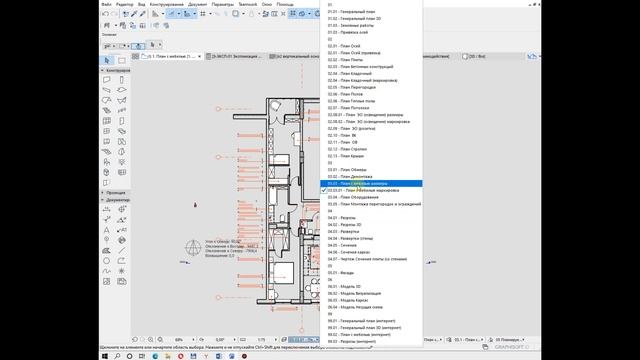Select the Text tool (A icon)

107,230
